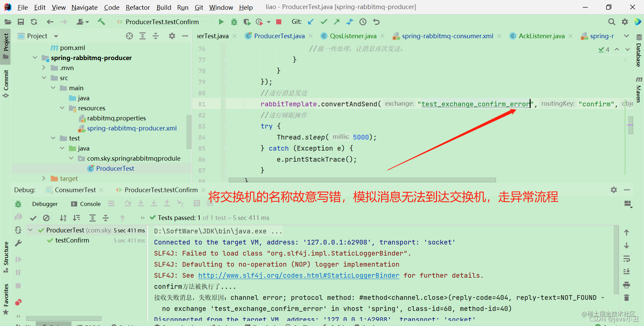Open Maven tool window on right
Screen dimensions: 644x326
(639, 90)
